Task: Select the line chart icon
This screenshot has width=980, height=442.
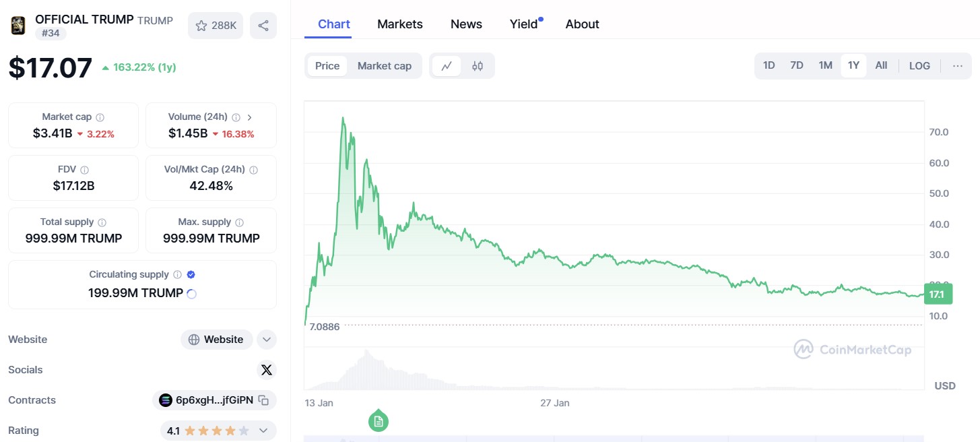Action: pyautogui.click(x=447, y=66)
